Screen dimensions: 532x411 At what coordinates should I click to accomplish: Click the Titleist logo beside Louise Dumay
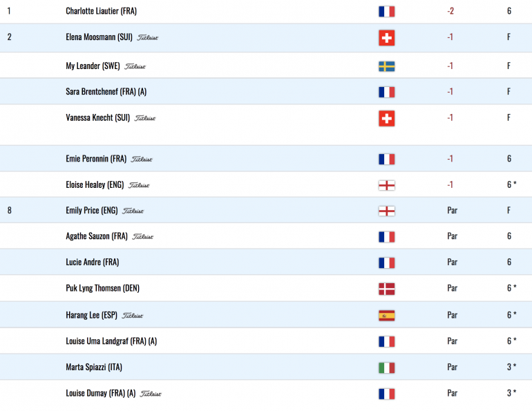click(x=151, y=394)
